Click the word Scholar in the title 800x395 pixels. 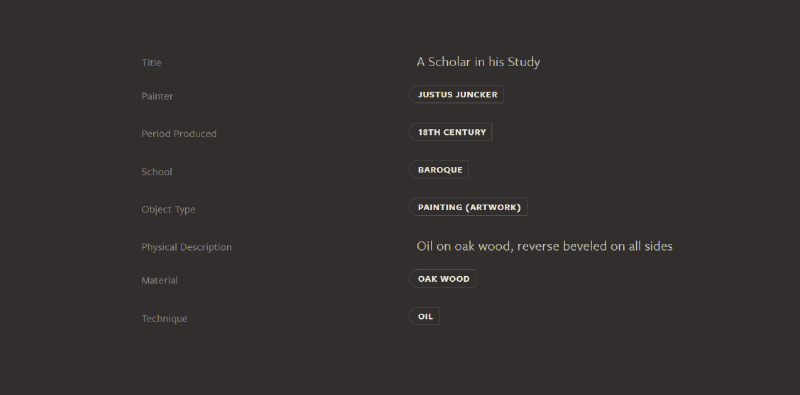pyautogui.click(x=449, y=62)
